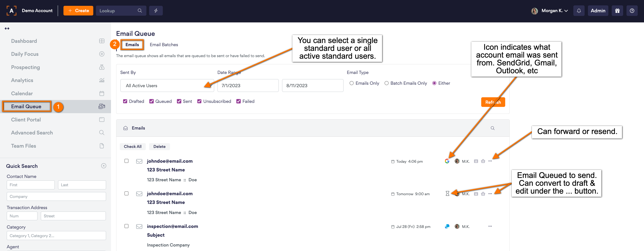Viewport: 644px width, 251px height.
Task: Disable the Failed status checkbox
Action: (238, 101)
